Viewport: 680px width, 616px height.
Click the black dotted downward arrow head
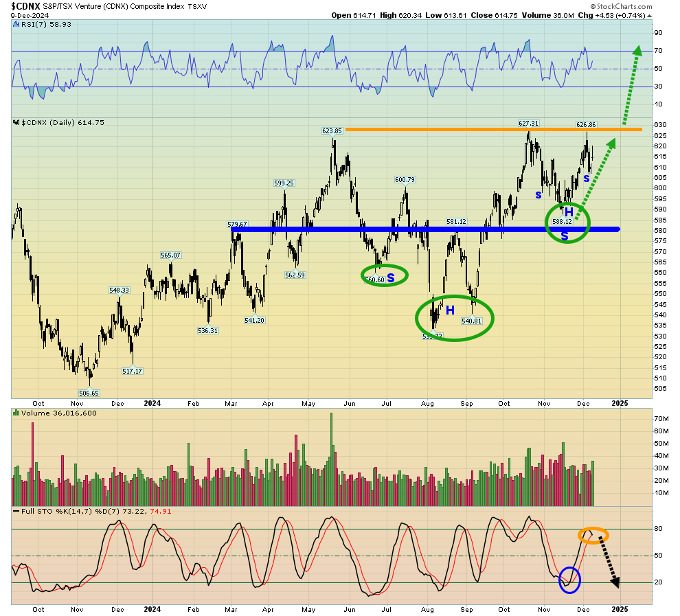click(x=615, y=582)
